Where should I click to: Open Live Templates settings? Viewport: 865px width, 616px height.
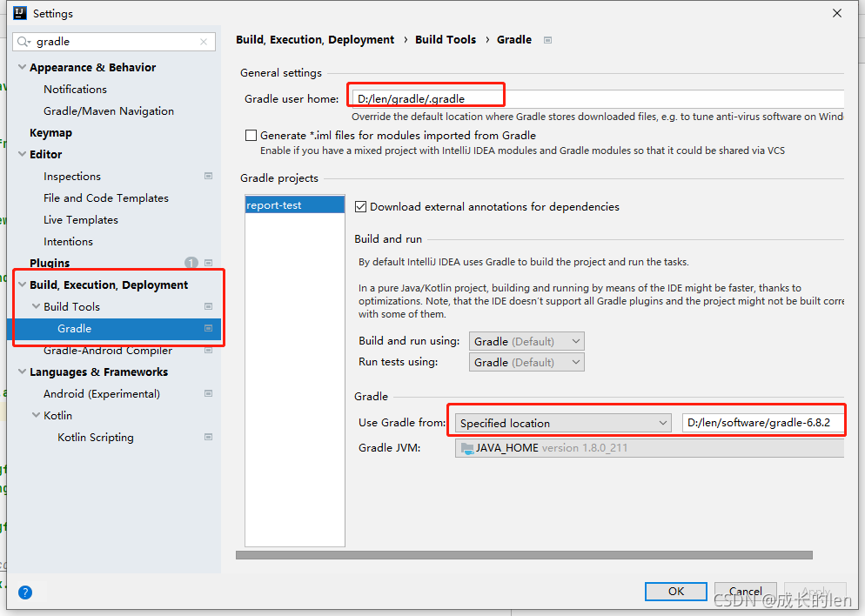[81, 220]
